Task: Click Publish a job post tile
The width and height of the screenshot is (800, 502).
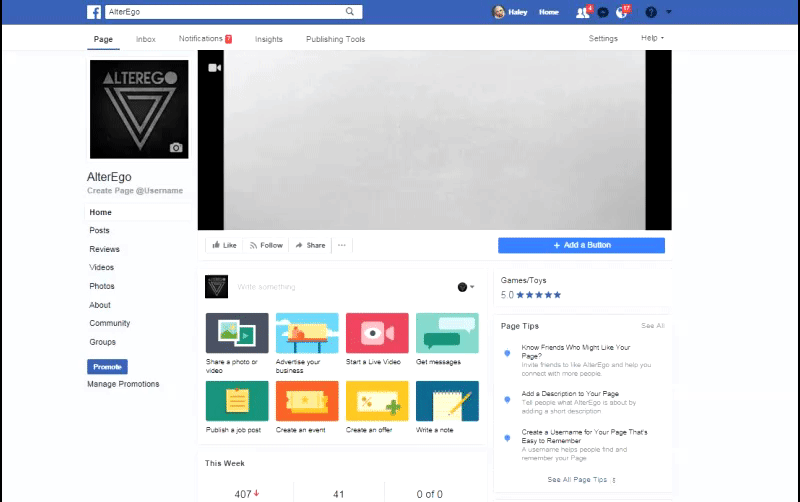Action: click(237, 407)
